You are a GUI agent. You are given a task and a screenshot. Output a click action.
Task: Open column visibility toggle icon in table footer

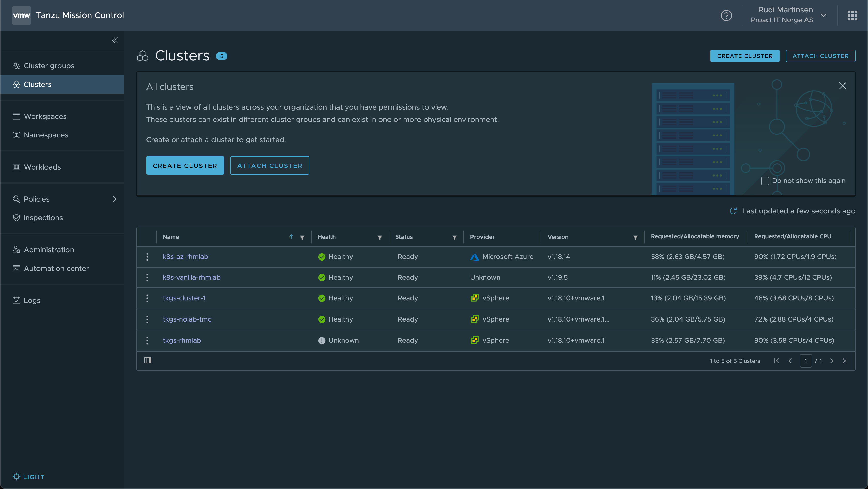[x=148, y=360]
